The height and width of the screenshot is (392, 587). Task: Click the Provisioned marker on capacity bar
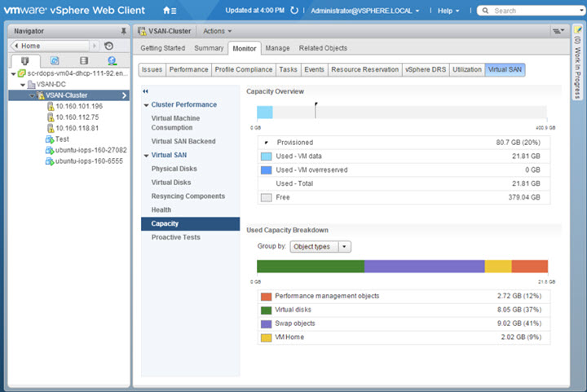click(316, 110)
